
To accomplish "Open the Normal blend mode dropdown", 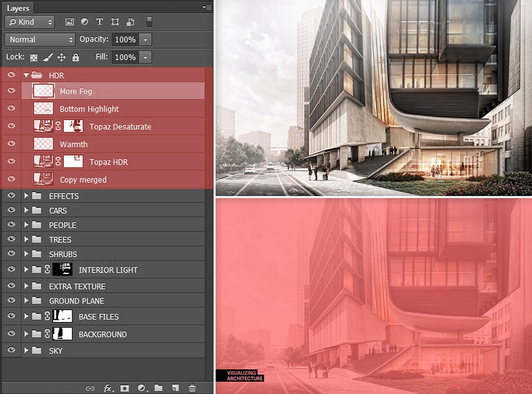I will click(x=40, y=40).
